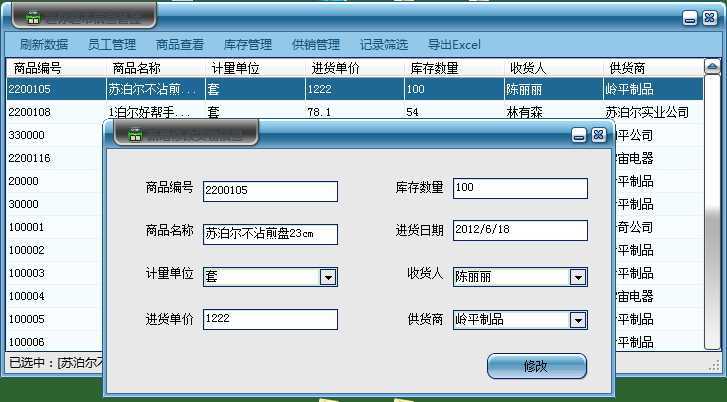
Task: Sort by 计量单位 column header
Action: pos(255,68)
